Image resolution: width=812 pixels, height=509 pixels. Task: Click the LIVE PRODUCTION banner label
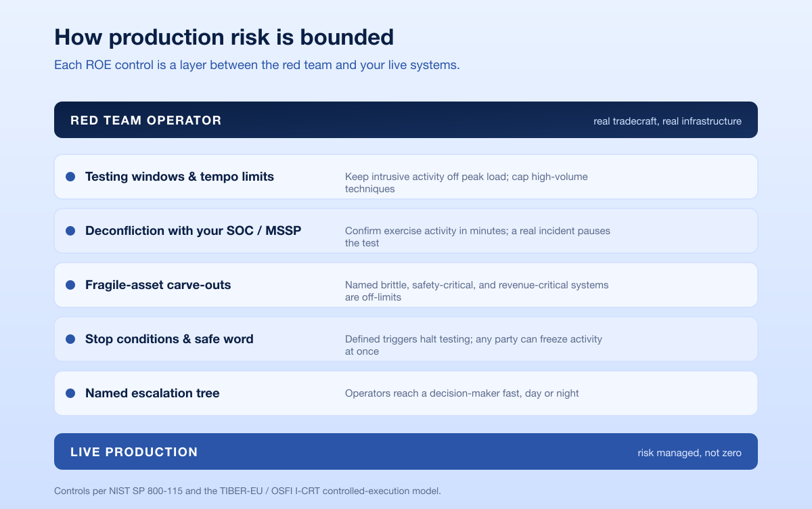click(x=134, y=452)
